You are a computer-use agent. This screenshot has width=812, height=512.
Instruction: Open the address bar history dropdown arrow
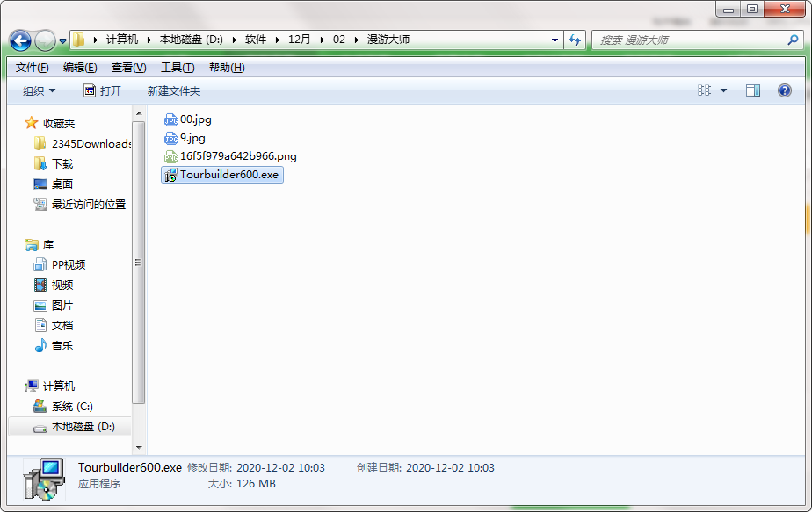555,40
